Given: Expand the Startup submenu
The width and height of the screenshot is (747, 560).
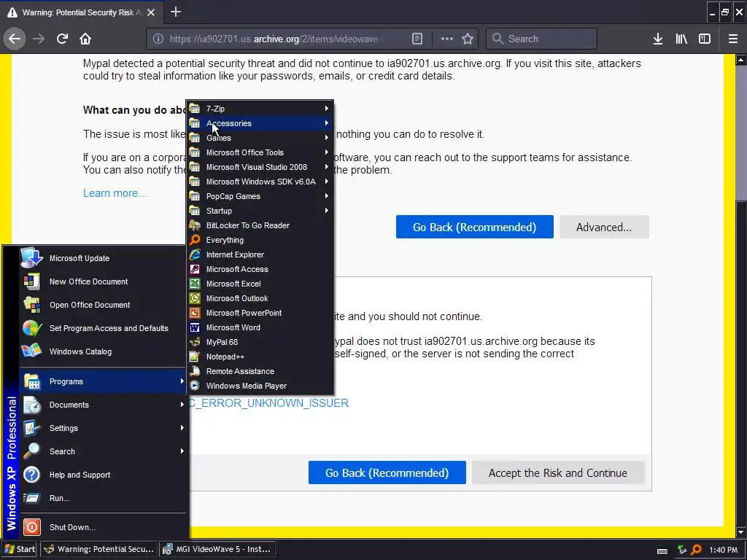Looking at the screenshot, I should (260, 211).
